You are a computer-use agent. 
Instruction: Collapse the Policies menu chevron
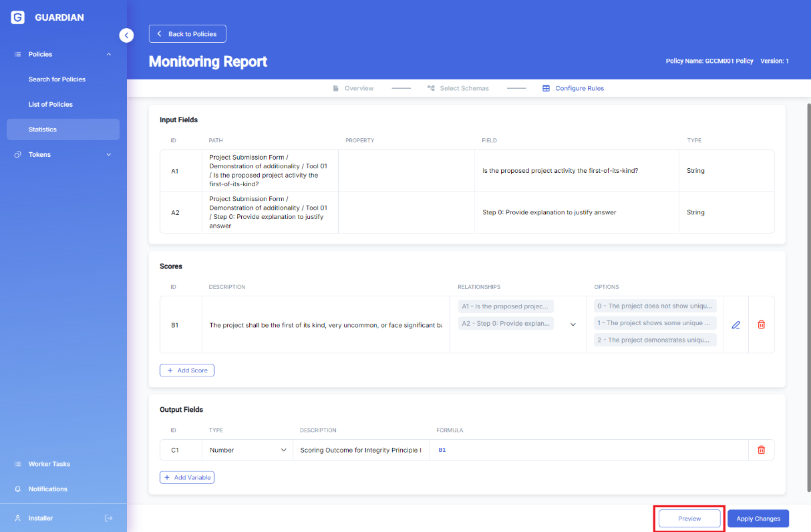109,54
